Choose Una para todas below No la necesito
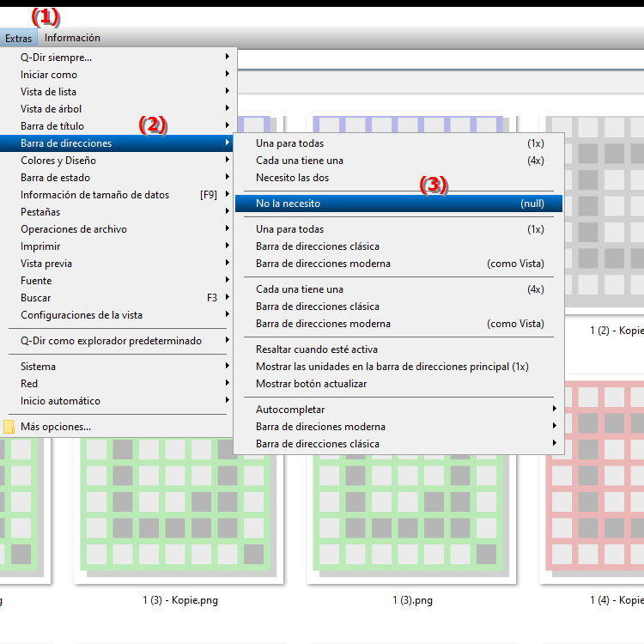 point(398,229)
